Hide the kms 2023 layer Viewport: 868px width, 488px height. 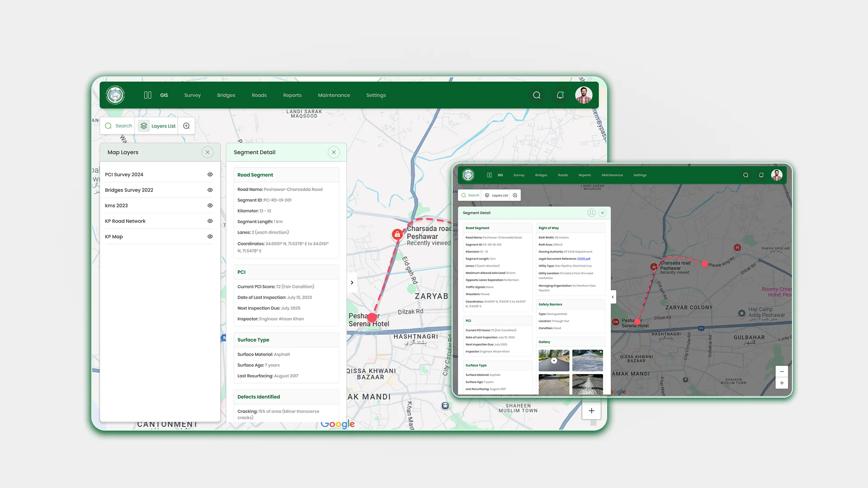click(x=210, y=206)
